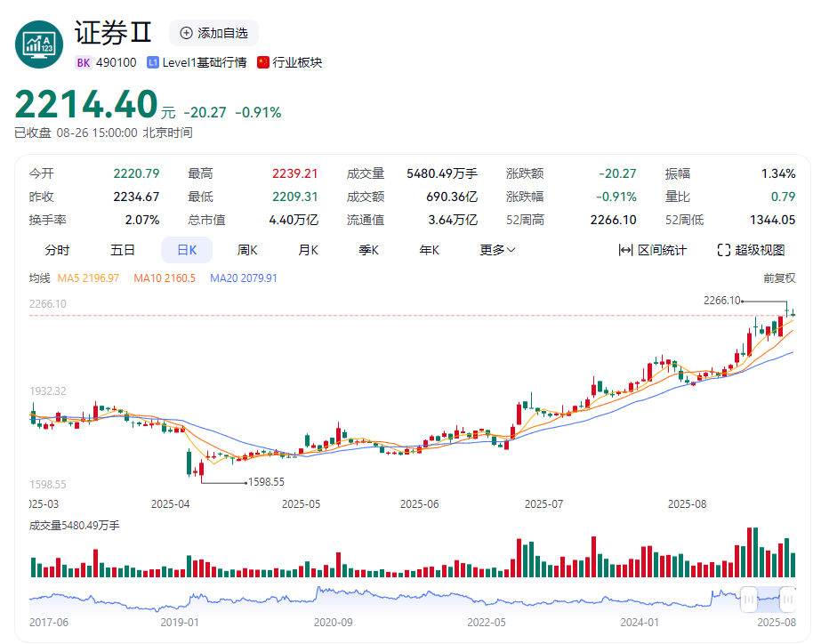Click 1598.55 low marker on chart

[266, 482]
